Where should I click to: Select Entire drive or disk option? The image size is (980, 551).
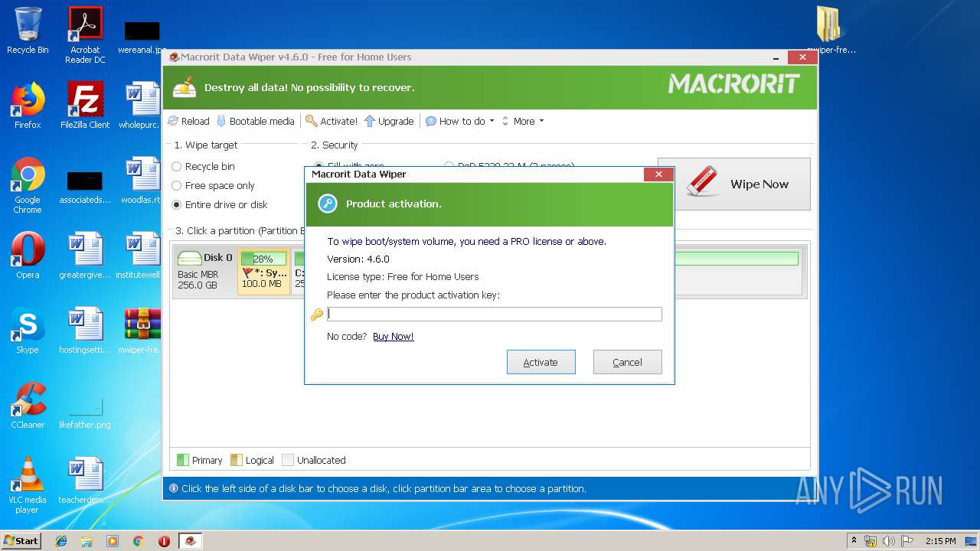coord(220,204)
